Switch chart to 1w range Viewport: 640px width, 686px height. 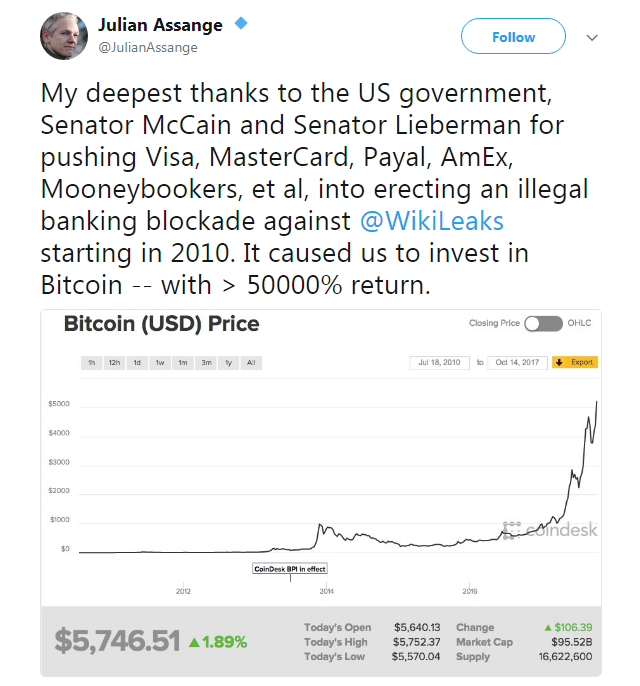pyautogui.click(x=160, y=363)
